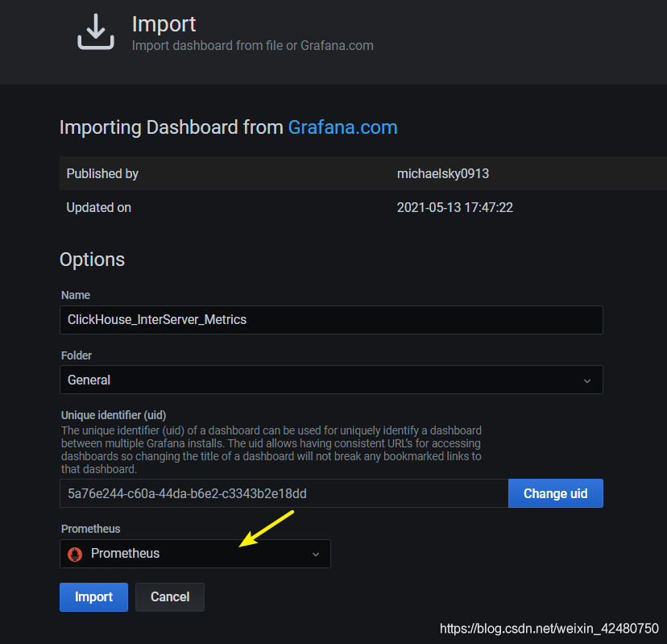
Task: Click the 'Updated on' label
Action: click(99, 207)
